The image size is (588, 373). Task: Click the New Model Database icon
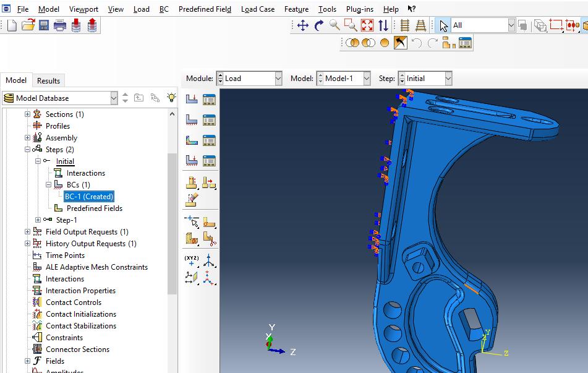point(12,25)
